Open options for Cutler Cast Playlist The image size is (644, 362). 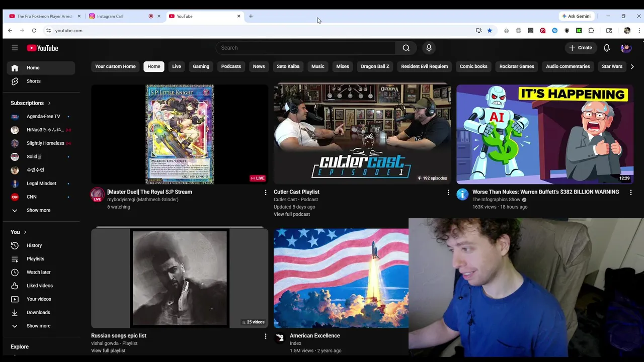[448, 192]
